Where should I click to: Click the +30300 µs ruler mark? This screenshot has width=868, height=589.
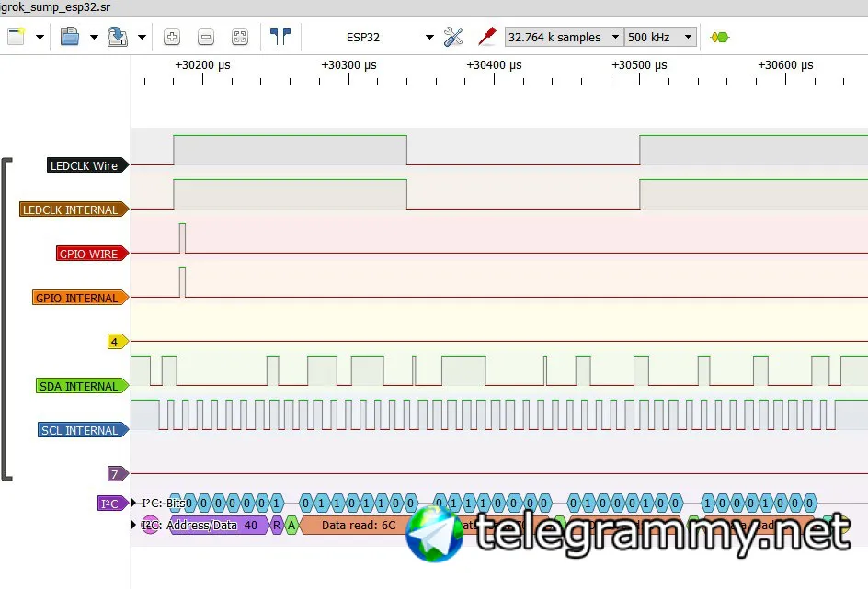tap(348, 64)
